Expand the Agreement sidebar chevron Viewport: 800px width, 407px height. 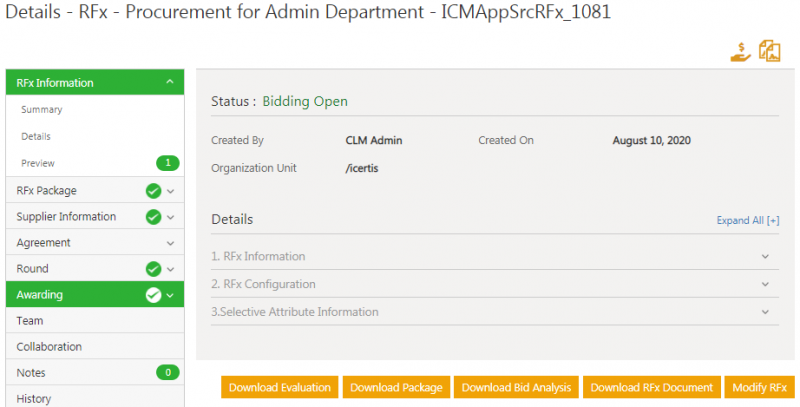click(x=170, y=243)
